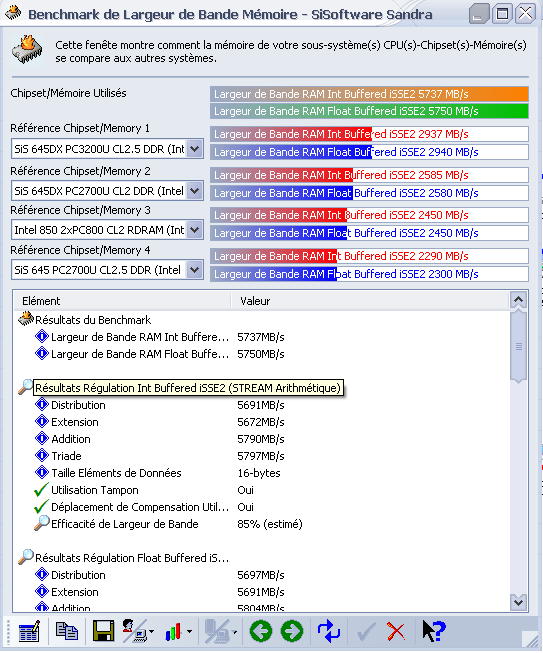Click the value 5797MB/s
The width and height of the screenshot is (543, 653).
click(x=261, y=456)
